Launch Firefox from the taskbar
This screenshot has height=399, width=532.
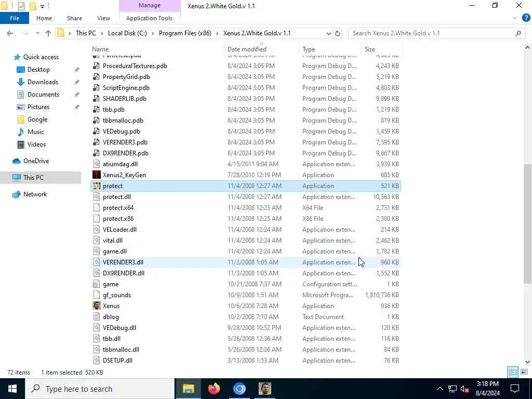tap(214, 389)
